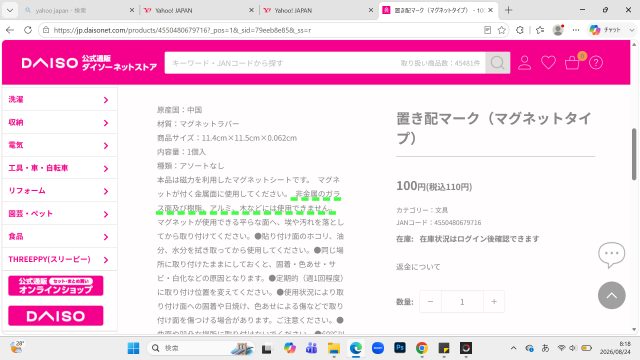
Task: Click the browser back arrow
Action: pyautogui.click(x=10, y=30)
